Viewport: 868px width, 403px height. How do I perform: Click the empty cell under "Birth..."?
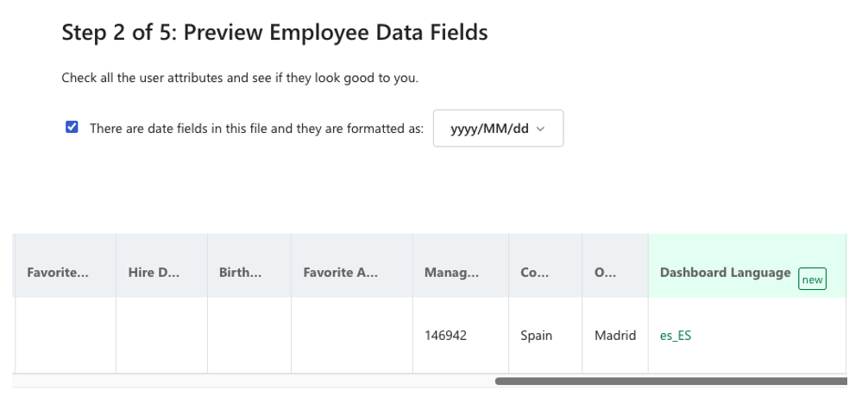[249, 336]
